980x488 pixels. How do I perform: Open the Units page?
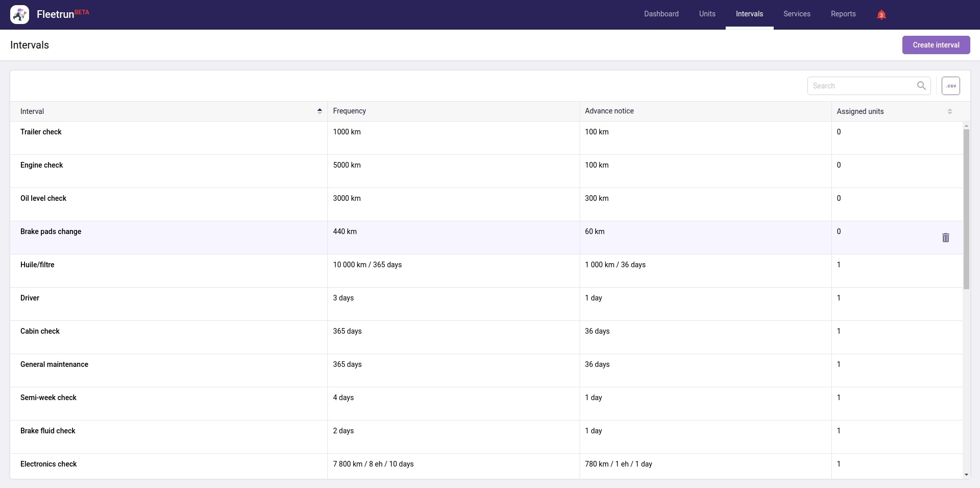707,14
